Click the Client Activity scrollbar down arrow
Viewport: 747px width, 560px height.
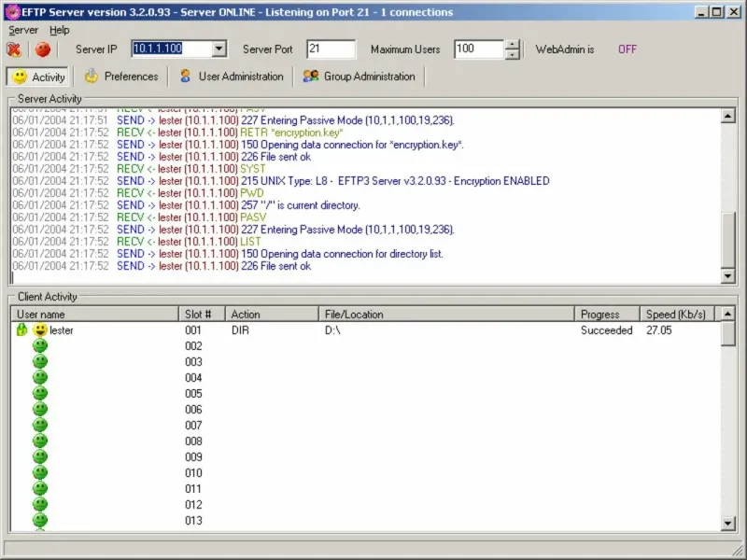(x=727, y=524)
